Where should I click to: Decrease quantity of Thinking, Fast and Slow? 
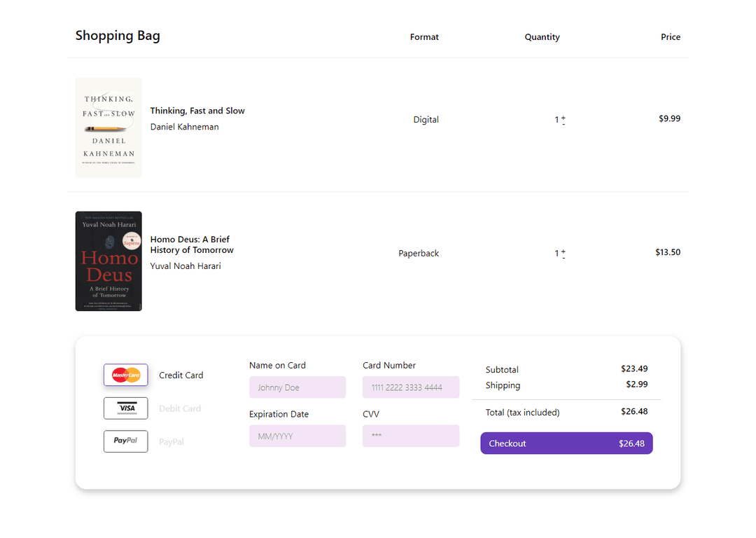point(563,124)
